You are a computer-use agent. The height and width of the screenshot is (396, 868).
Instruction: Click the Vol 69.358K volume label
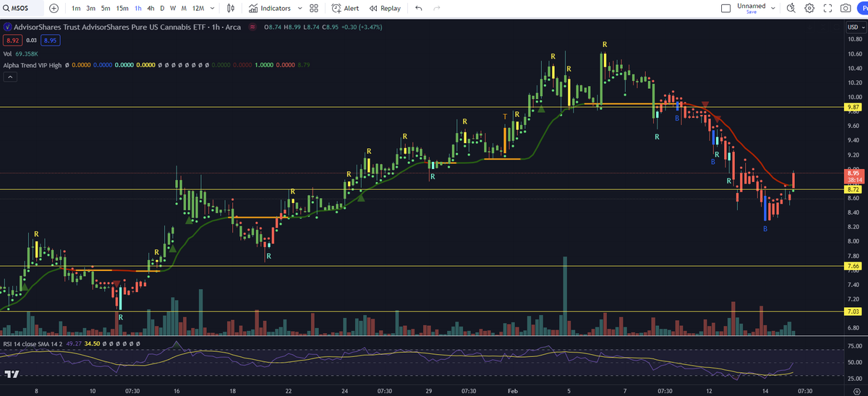[x=21, y=53]
